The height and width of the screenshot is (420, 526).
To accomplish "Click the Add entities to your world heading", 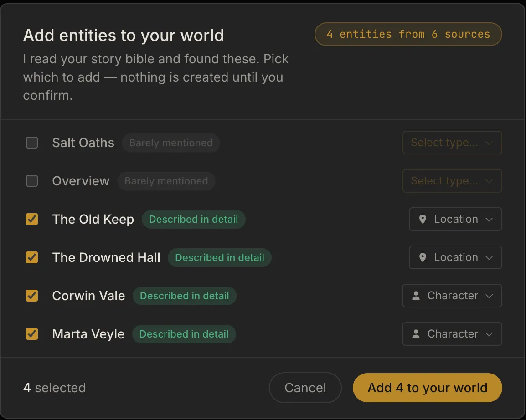I will [x=124, y=35].
